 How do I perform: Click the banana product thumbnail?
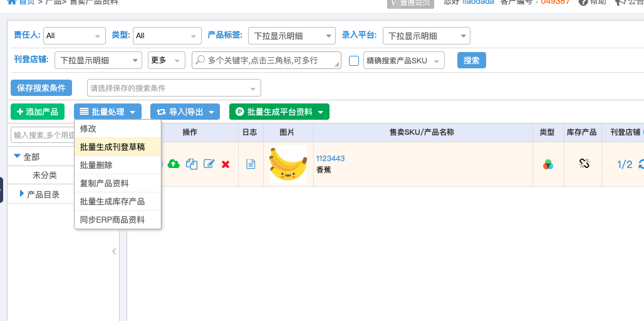[x=288, y=164]
